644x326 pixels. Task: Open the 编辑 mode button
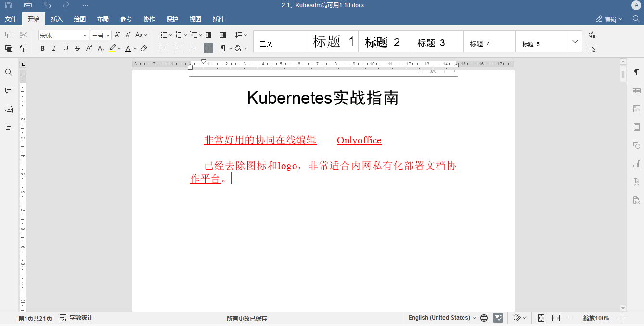(x=609, y=19)
